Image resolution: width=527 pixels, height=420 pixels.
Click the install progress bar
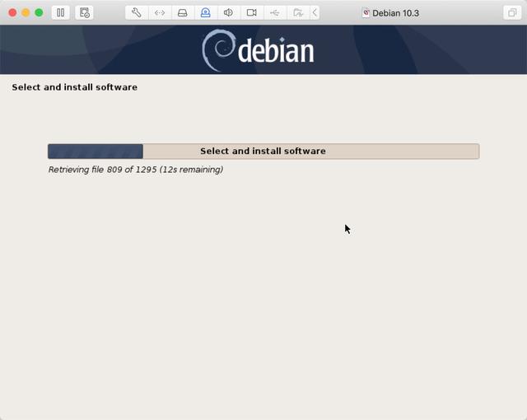263,152
